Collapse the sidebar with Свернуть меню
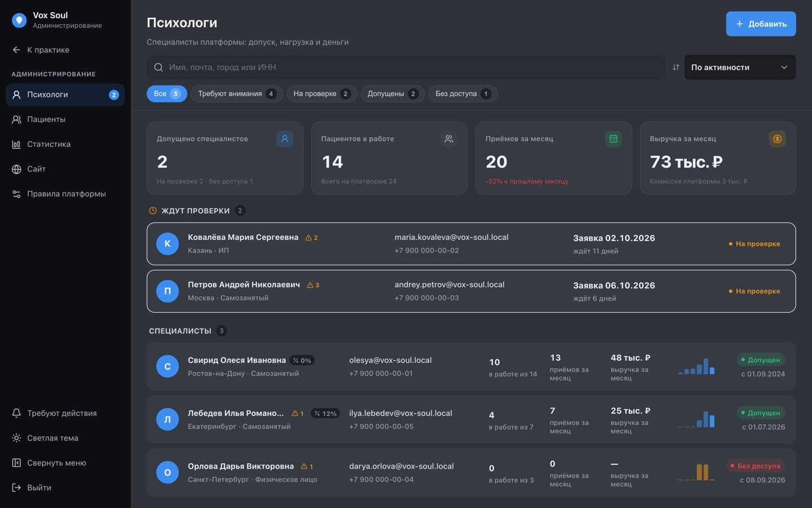 click(65, 463)
